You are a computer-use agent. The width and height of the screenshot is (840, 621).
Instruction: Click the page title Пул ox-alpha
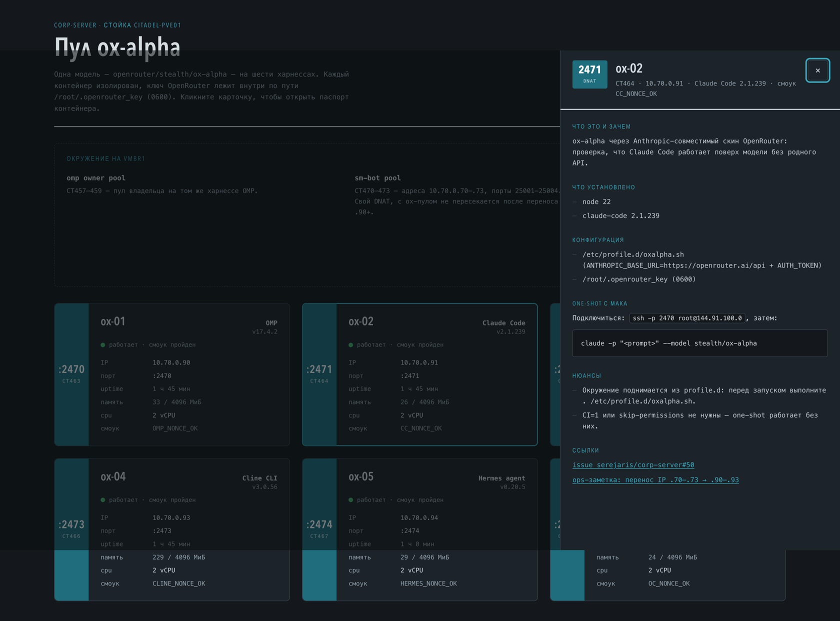coord(117,47)
